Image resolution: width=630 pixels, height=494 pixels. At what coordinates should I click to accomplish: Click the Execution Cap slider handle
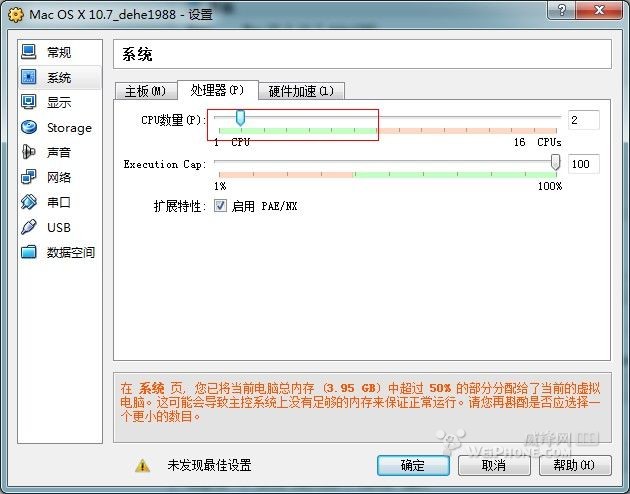[555, 162]
